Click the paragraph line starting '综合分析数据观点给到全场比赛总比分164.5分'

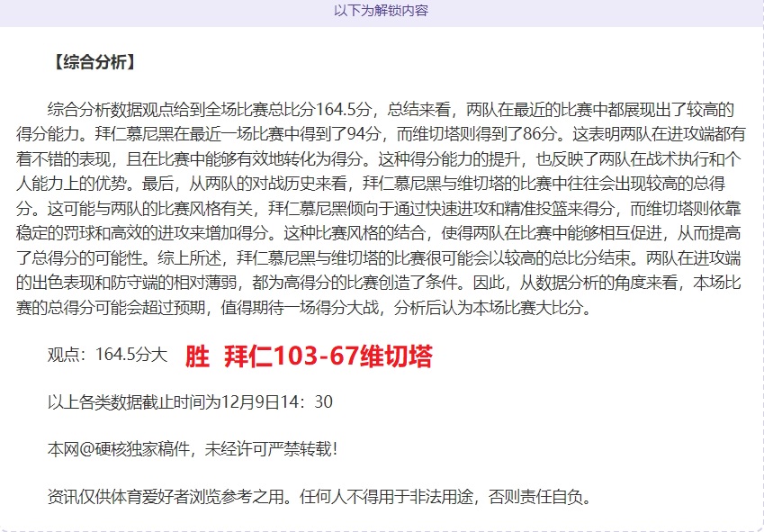click(x=391, y=110)
